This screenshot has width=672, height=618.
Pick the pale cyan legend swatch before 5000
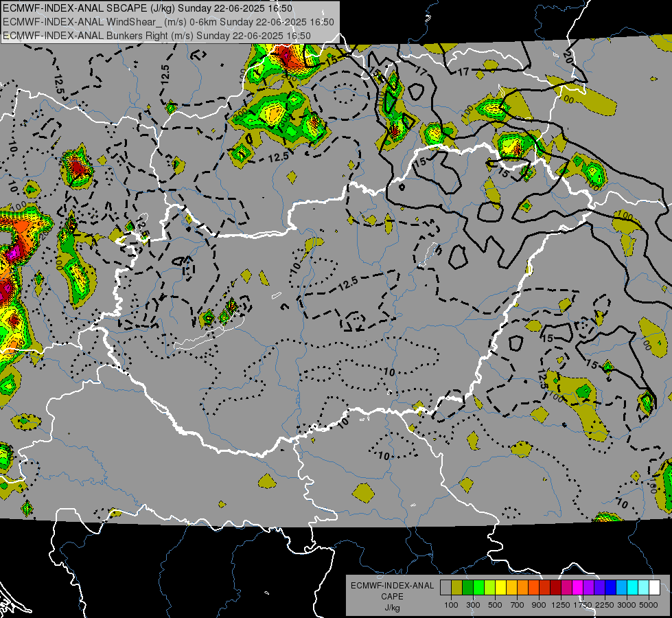(x=644, y=588)
